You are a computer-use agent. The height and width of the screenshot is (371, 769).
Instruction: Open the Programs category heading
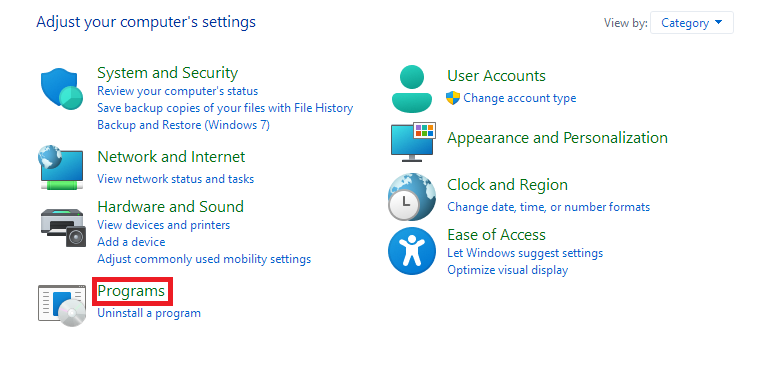click(131, 291)
